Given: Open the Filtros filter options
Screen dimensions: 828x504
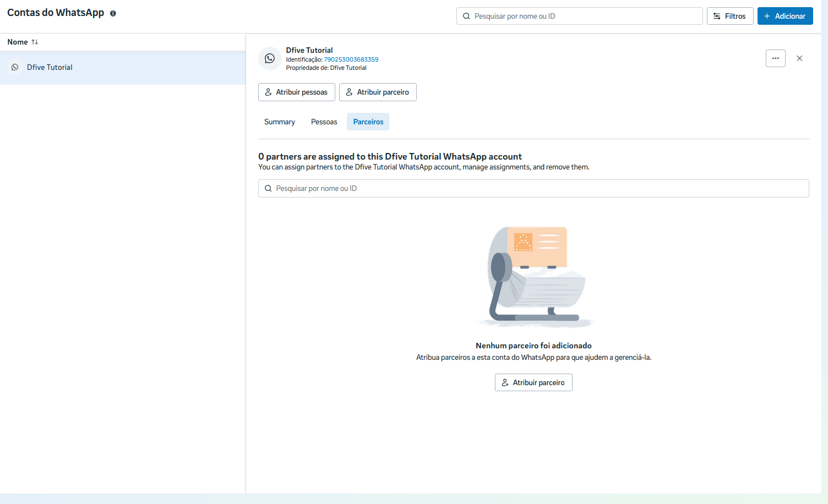Looking at the screenshot, I should (729, 16).
